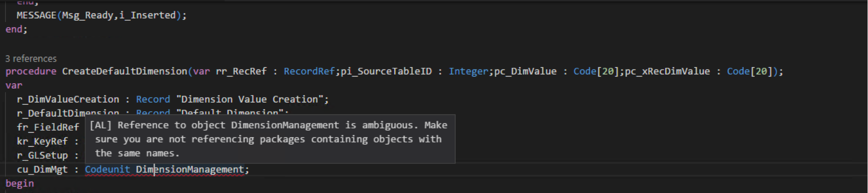The image size is (868, 193).
Task: Click the CreateDefaultDimension procedure name
Action: (125, 71)
